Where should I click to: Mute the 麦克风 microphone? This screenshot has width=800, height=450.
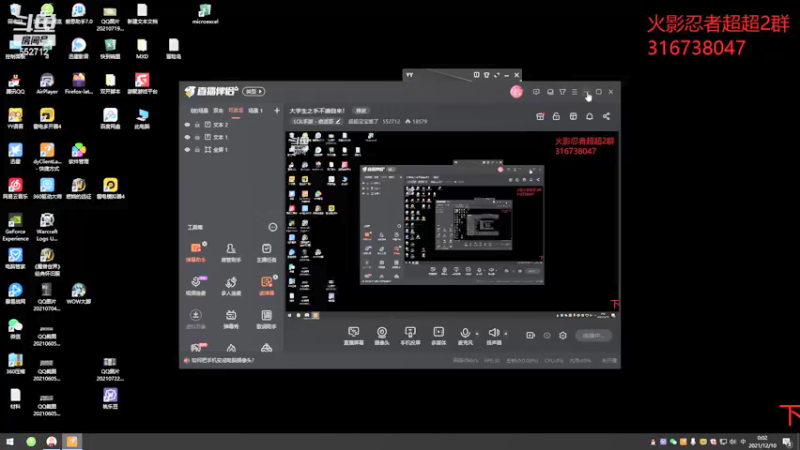[x=465, y=336]
